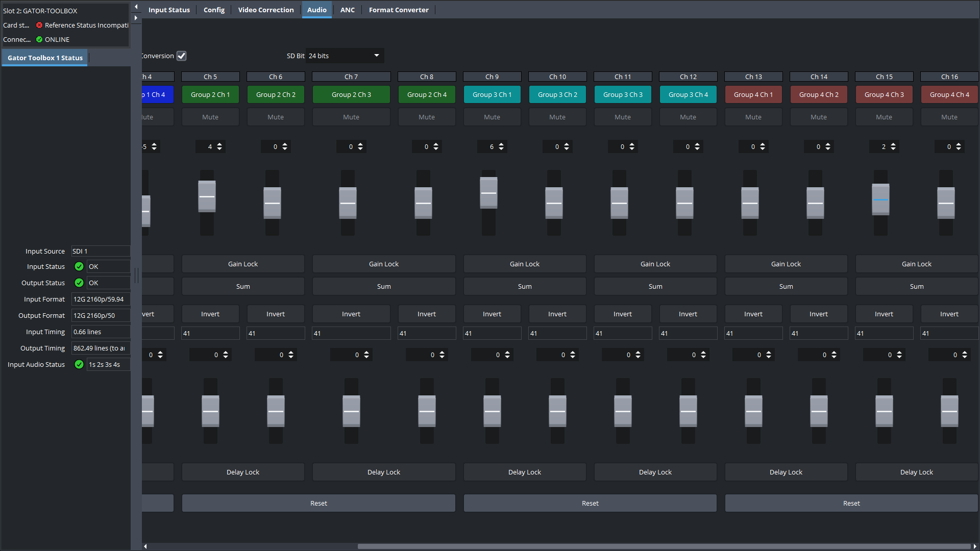Click the Ch 9 gain value stepper showing 6
This screenshot has height=551, width=980.
point(492,146)
